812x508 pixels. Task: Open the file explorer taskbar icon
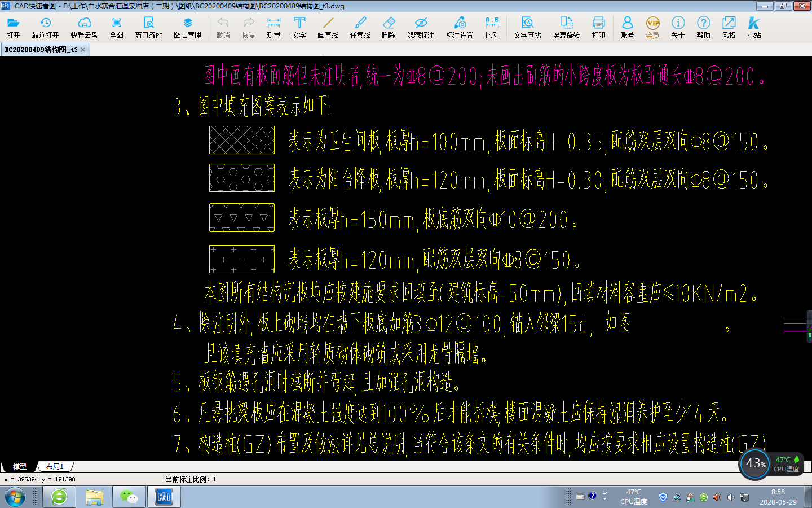click(94, 497)
